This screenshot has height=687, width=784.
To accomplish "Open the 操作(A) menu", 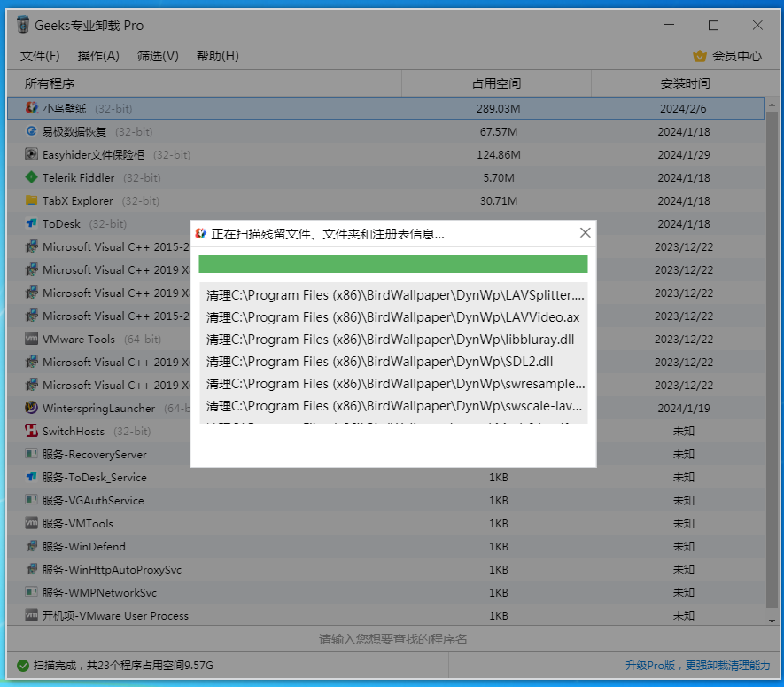I will (98, 56).
